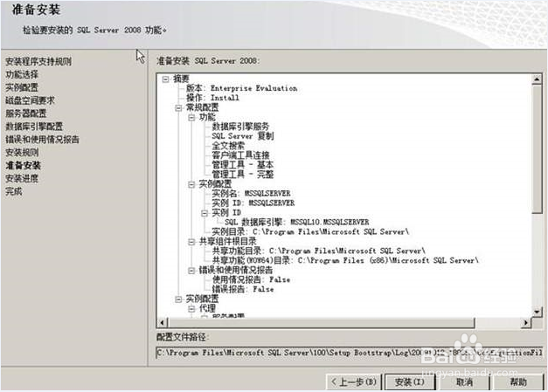
Task: Select 版本: Enterprise Evaluation row
Action: (241, 88)
